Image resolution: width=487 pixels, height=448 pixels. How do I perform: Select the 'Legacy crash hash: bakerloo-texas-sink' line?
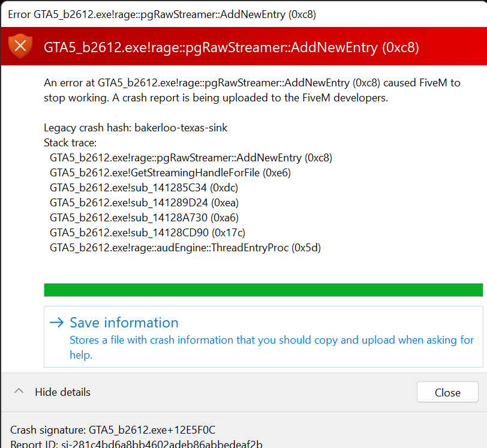pos(136,128)
